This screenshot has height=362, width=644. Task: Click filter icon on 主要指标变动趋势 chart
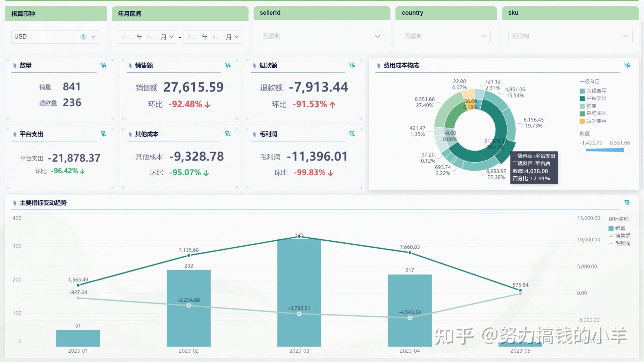tap(627, 203)
